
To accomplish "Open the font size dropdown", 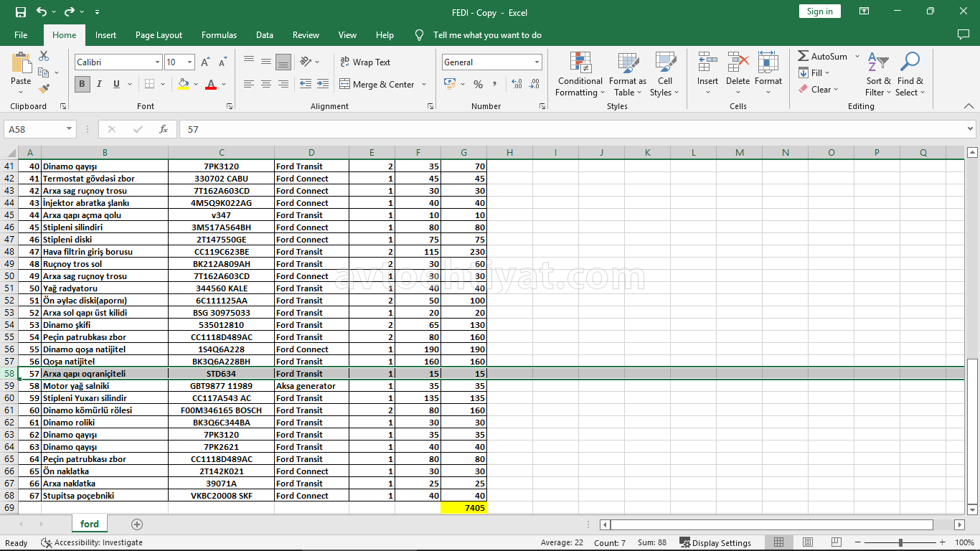I will tap(189, 62).
